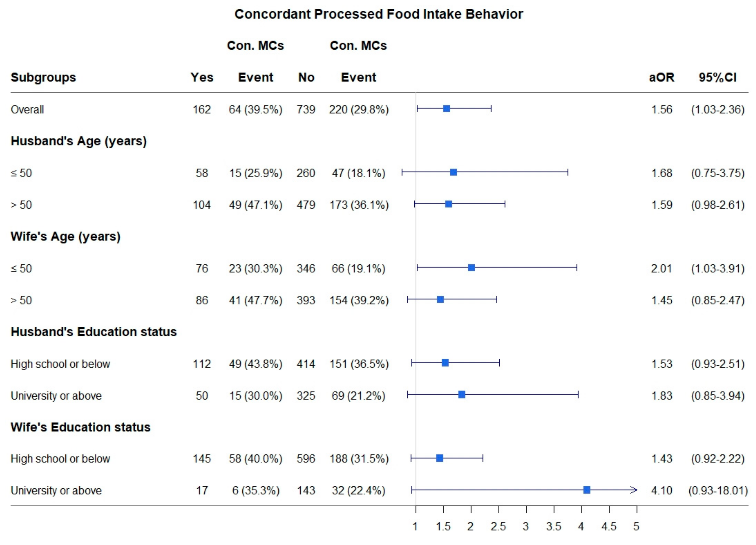Screen dimensions: 756x545
Task: Click the Subgroups column header
Action: [x=43, y=77]
